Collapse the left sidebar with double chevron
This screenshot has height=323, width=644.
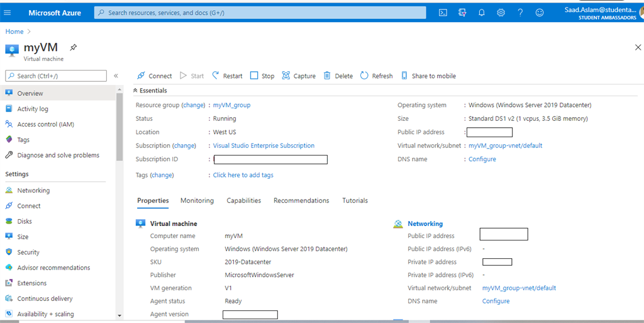point(116,76)
